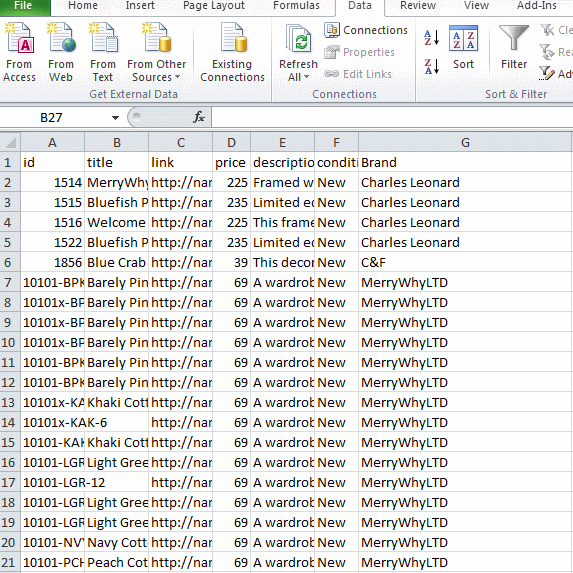Click the Select All corner triangle

10,143
